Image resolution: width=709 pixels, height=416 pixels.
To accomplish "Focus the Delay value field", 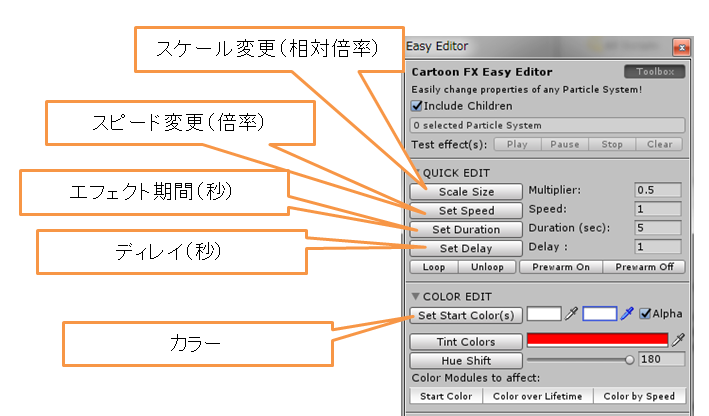I will click(x=658, y=246).
